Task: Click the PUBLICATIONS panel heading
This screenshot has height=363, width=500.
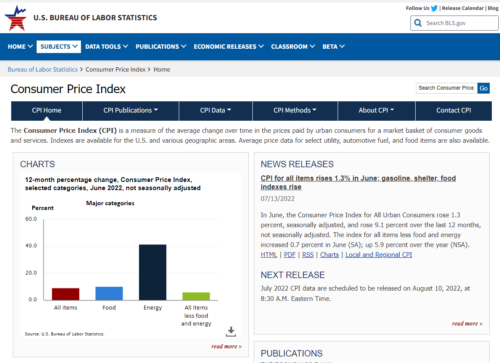Action: [291, 353]
